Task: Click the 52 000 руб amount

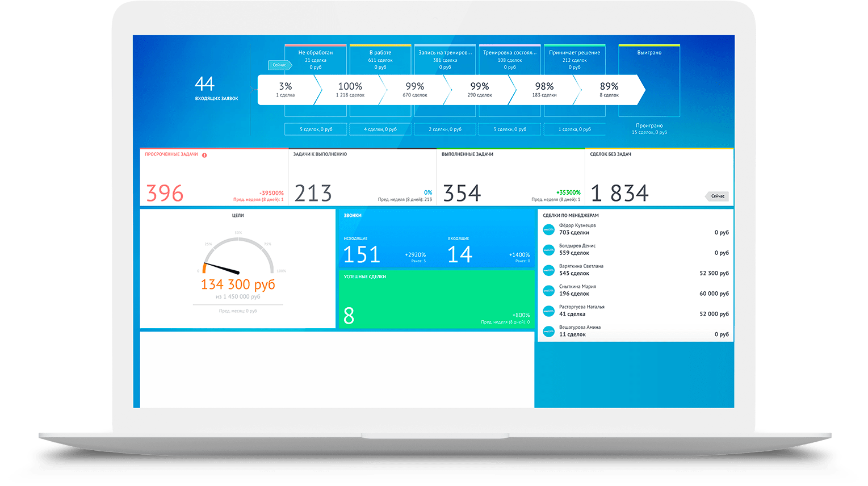Action: click(x=714, y=315)
